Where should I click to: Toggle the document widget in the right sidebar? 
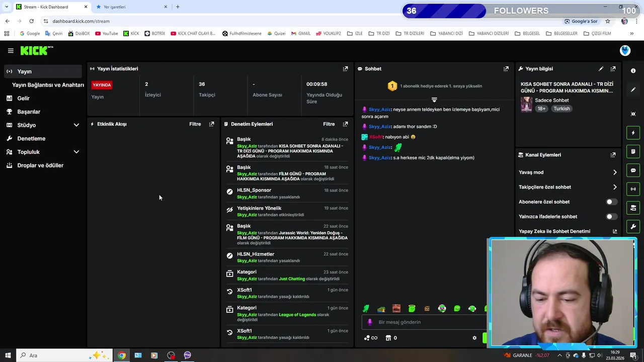pyautogui.click(x=633, y=151)
